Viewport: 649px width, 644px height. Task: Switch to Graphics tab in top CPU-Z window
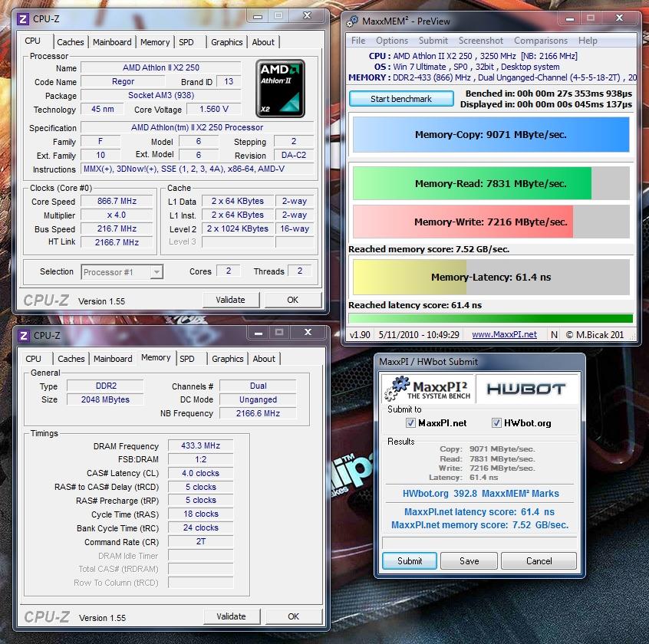coord(227,42)
